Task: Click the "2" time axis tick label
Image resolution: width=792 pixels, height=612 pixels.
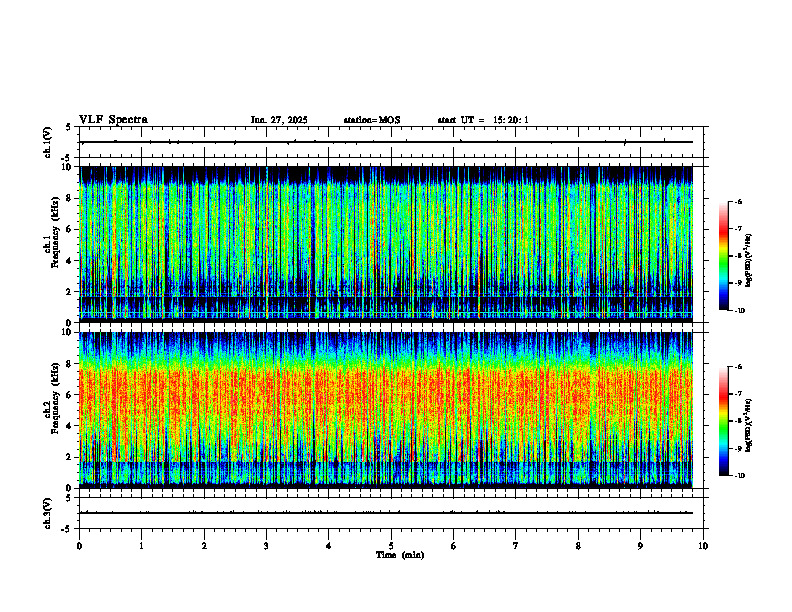Action: [x=204, y=546]
